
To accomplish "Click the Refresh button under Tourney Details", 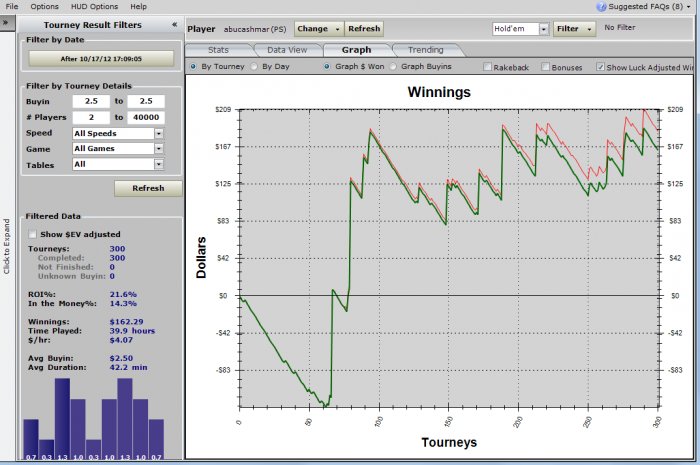I will pos(148,188).
